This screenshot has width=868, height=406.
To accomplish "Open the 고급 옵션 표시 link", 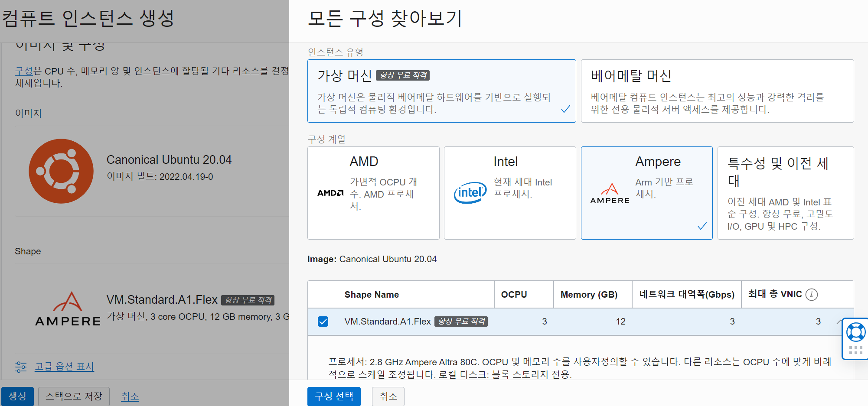I will pos(64,367).
